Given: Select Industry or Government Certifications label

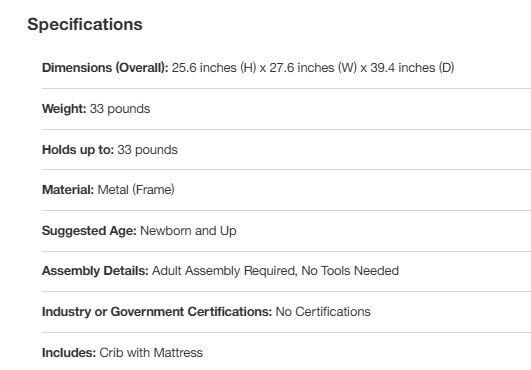Looking at the screenshot, I should click(x=157, y=312).
